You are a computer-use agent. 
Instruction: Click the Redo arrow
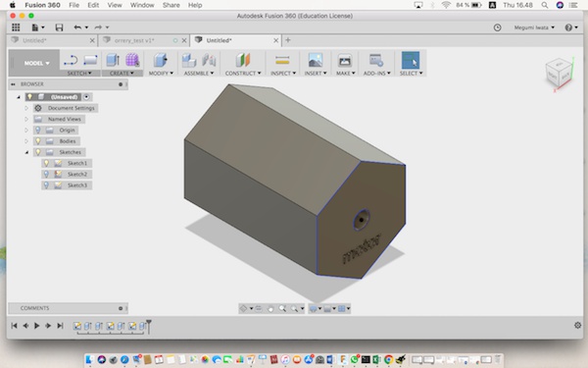click(x=98, y=27)
